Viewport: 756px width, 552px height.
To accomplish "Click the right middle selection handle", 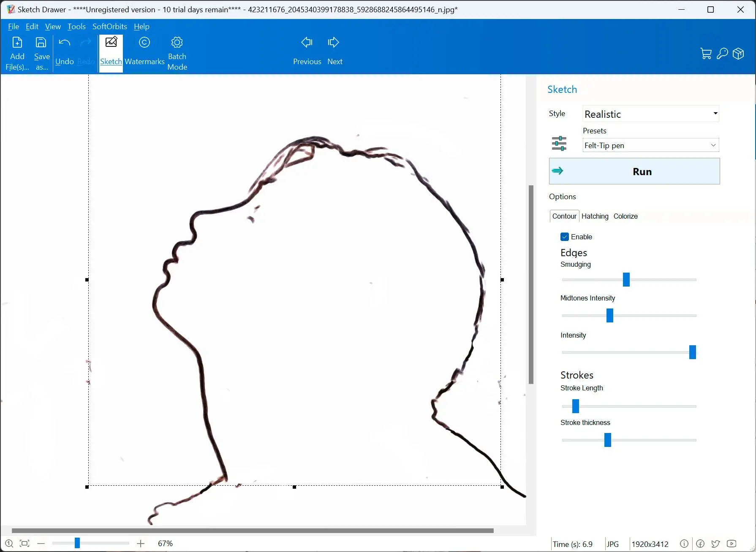I will pos(502,280).
